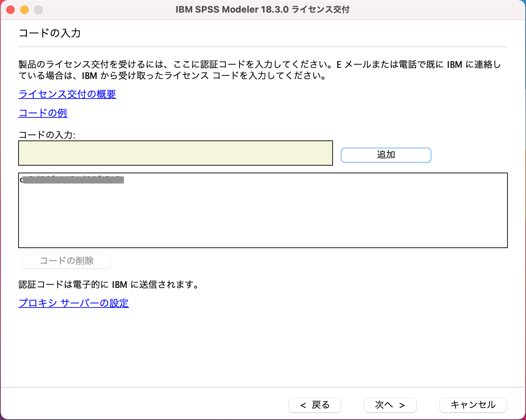Open the コードの例 link

tap(43, 113)
